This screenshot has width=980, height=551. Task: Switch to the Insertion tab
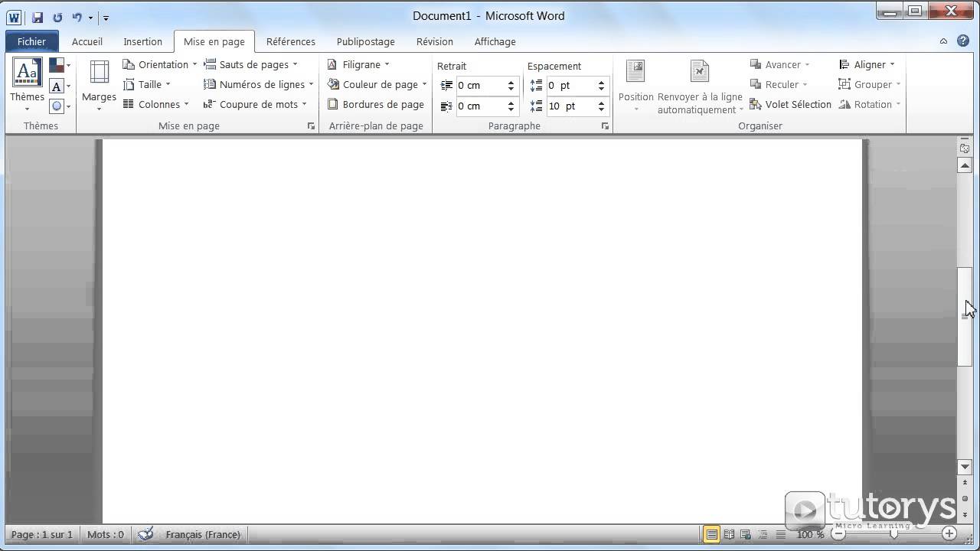click(x=143, y=41)
